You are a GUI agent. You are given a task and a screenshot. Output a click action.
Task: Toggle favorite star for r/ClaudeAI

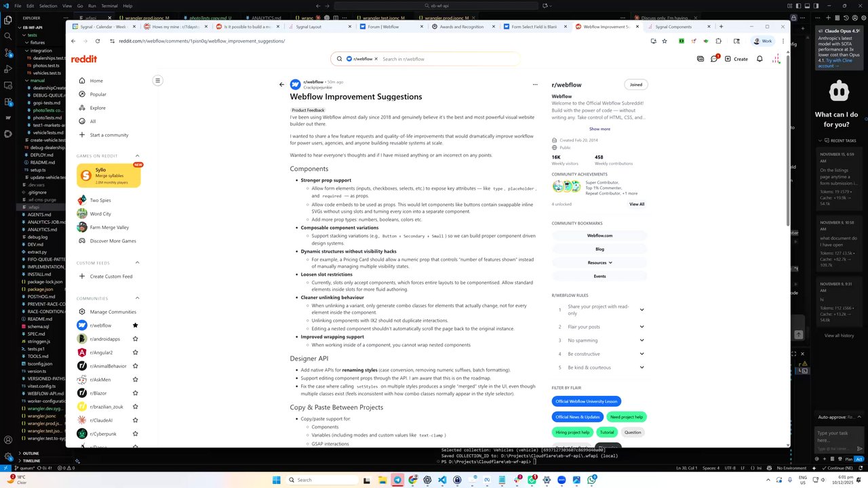tap(136, 420)
